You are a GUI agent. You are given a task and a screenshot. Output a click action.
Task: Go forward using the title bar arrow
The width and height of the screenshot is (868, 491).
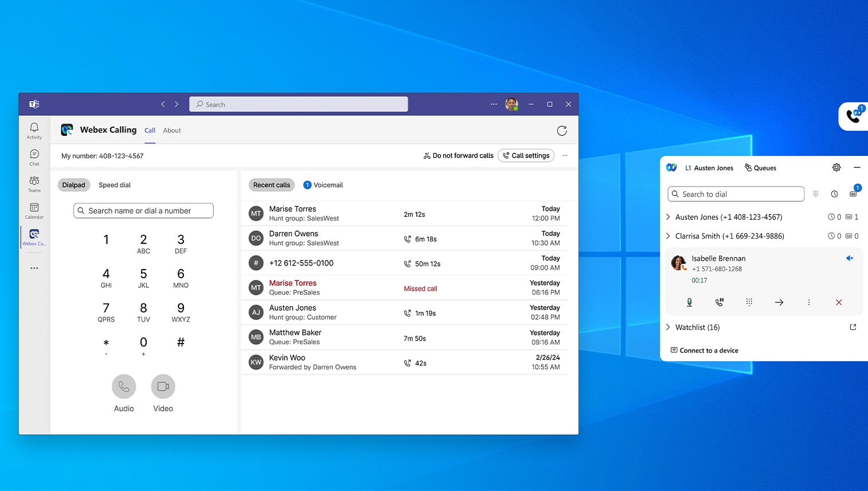tap(177, 104)
